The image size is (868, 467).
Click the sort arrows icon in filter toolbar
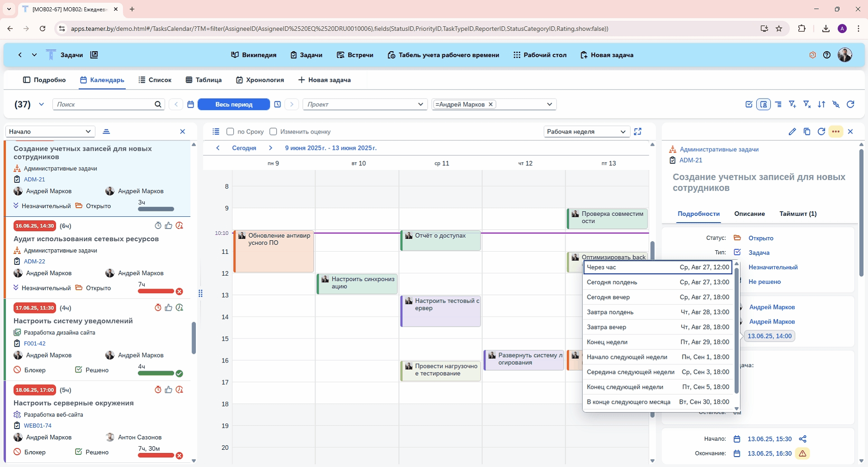(821, 105)
